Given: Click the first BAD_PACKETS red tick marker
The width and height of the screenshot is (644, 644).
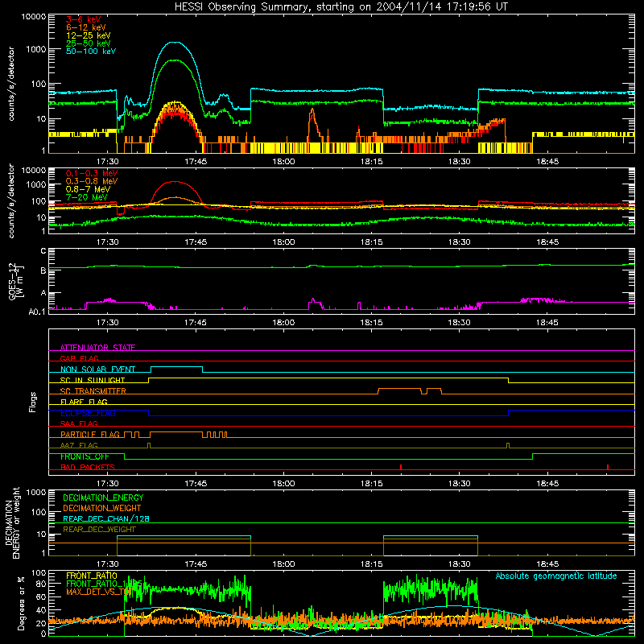Looking at the screenshot, I should pyautogui.click(x=400, y=467).
